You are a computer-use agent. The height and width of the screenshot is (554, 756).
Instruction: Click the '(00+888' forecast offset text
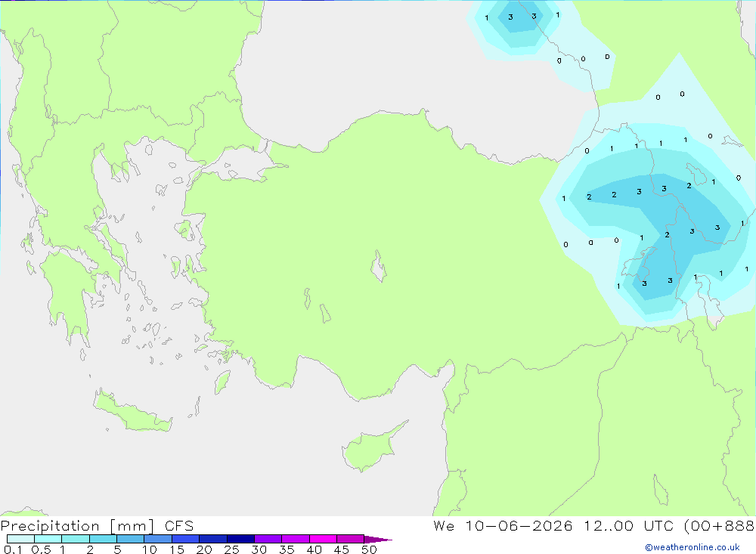[x=720, y=525]
